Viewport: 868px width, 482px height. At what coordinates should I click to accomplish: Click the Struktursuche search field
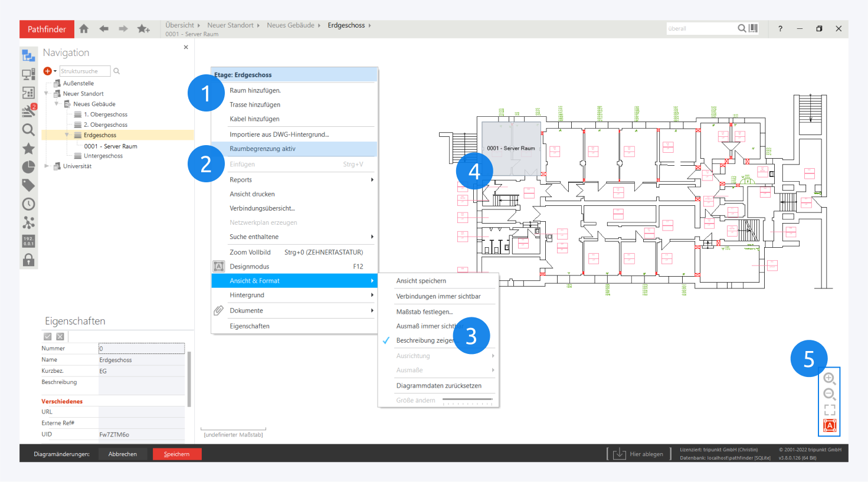(x=84, y=71)
